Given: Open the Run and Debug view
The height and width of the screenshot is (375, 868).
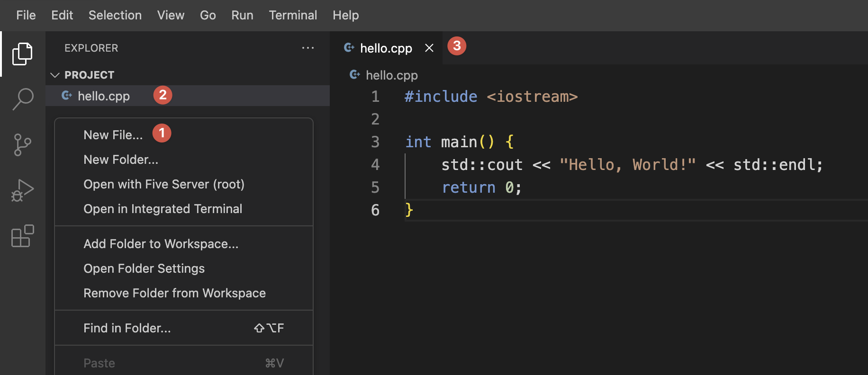Looking at the screenshot, I should [22, 190].
